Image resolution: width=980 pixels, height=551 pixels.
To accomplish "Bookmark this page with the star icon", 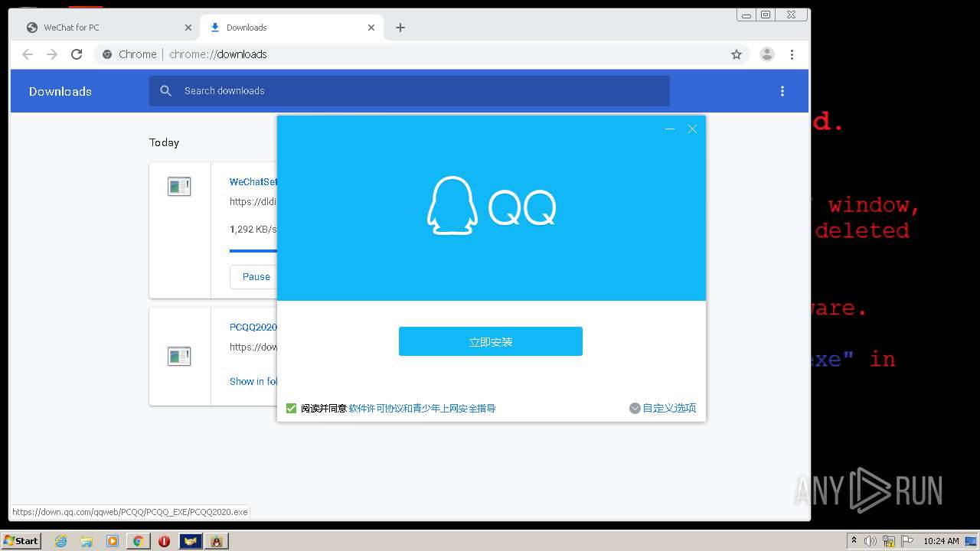I will (737, 54).
